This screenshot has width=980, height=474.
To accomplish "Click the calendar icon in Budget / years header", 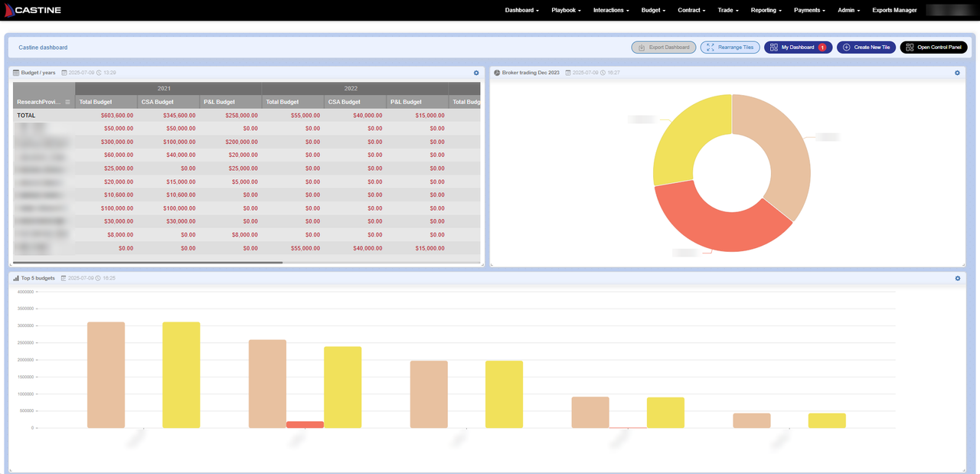I will pos(64,73).
